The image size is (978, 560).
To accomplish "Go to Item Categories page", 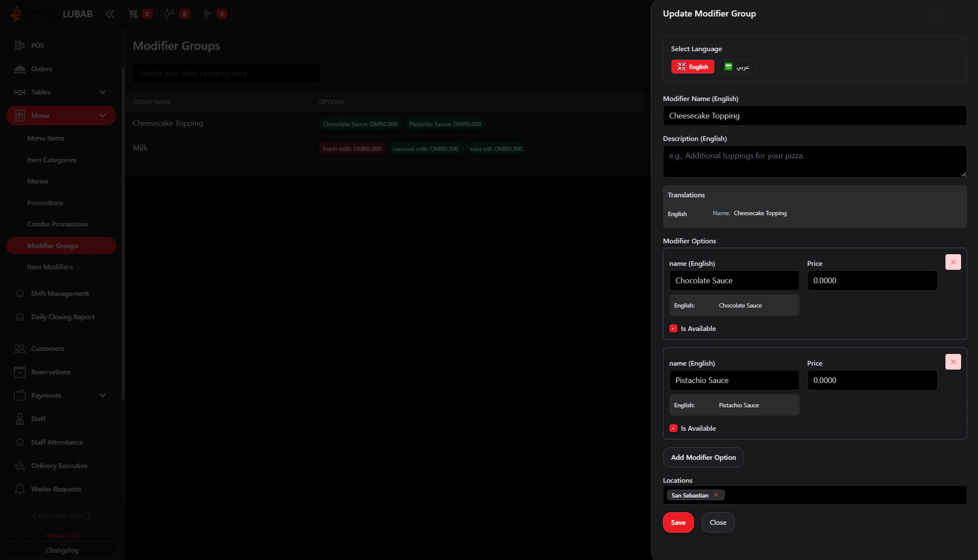I will [52, 160].
